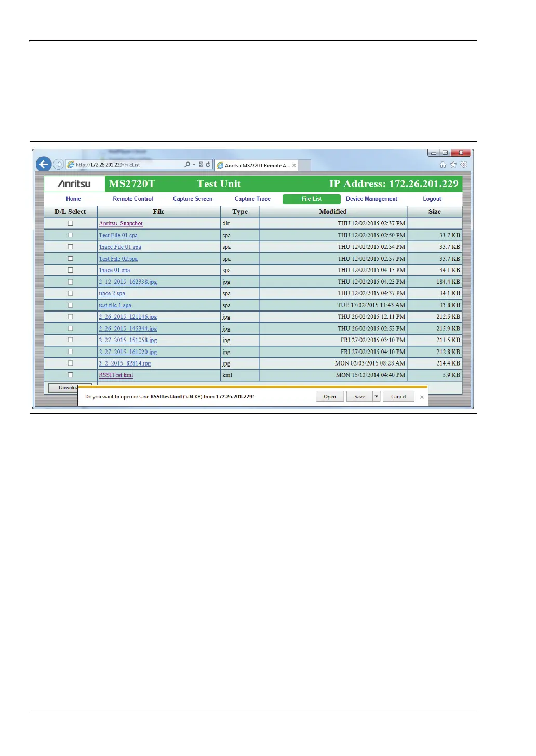Click the Modified column header
This screenshot has height=756, width=536.
[333, 212]
